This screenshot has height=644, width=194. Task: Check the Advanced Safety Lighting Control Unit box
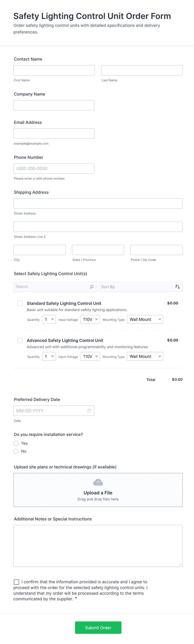point(20,340)
